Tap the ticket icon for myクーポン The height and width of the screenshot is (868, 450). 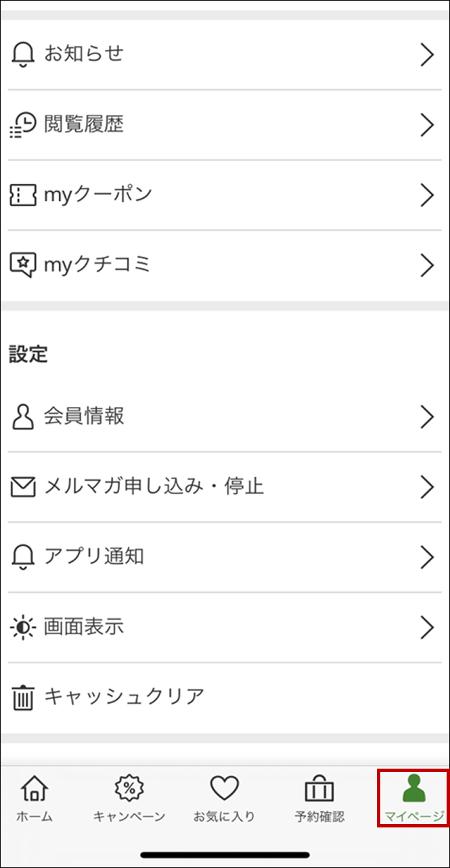(x=23, y=195)
